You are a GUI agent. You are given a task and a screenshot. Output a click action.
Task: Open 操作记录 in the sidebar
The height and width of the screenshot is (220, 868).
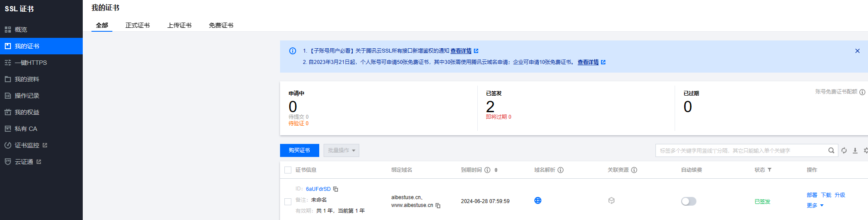click(x=41, y=96)
